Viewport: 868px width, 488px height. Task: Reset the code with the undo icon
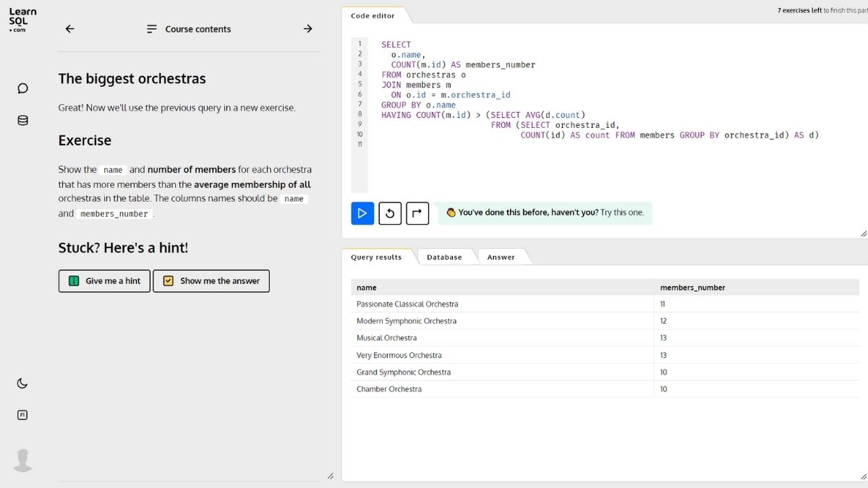pos(390,213)
